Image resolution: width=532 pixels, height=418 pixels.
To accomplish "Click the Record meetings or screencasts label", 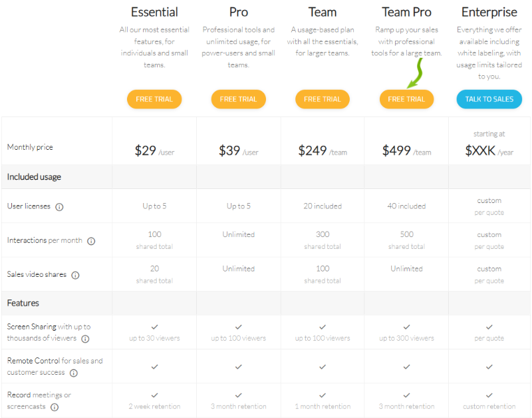I will tap(39, 401).
